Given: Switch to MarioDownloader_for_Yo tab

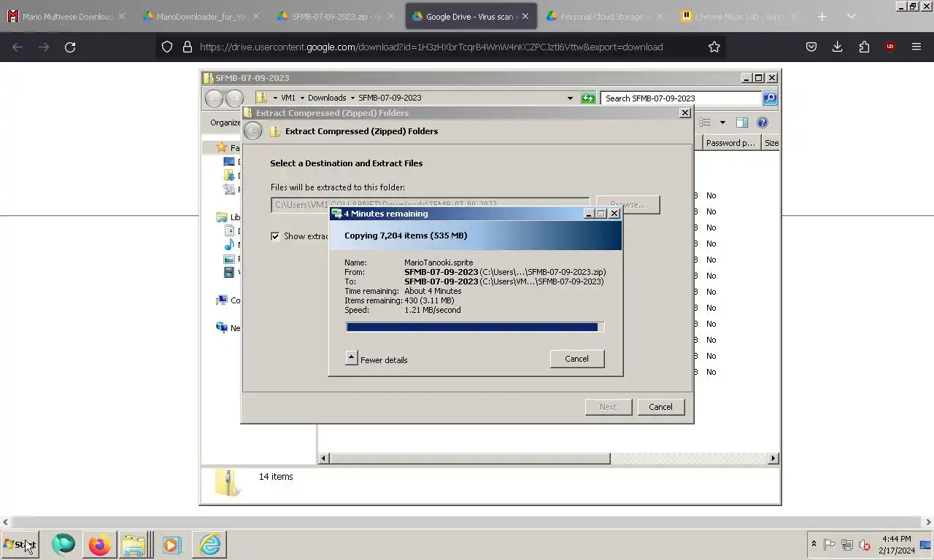Looking at the screenshot, I should click(202, 16).
